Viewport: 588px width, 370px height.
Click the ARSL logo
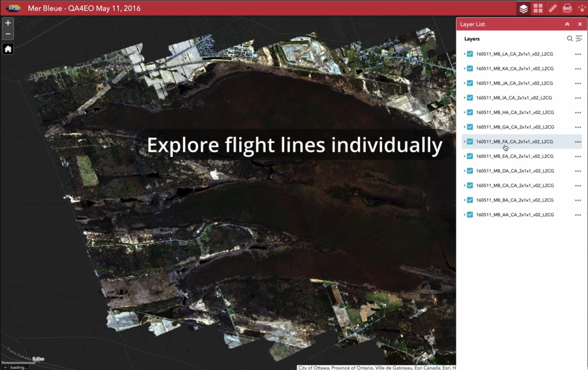point(14,8)
